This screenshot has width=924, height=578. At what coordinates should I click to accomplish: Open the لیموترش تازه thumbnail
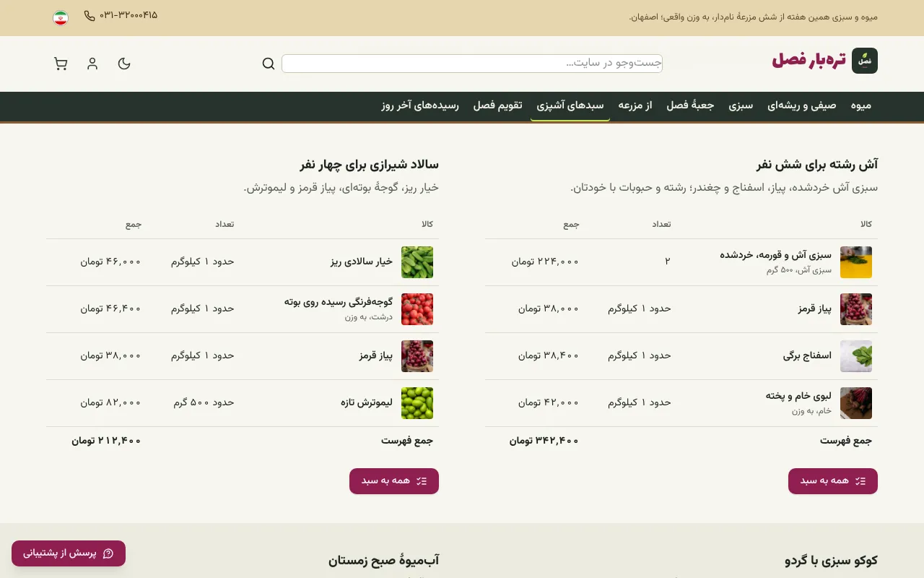tap(417, 403)
